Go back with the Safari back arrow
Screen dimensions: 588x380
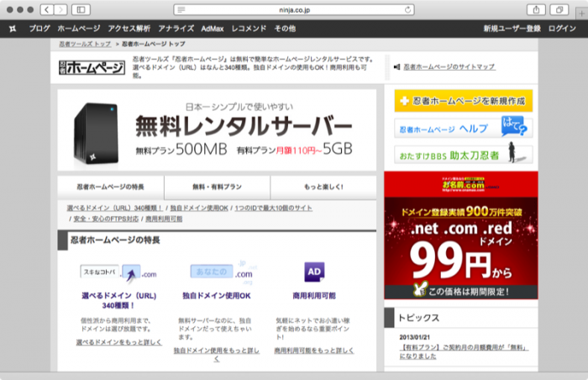pos(47,10)
